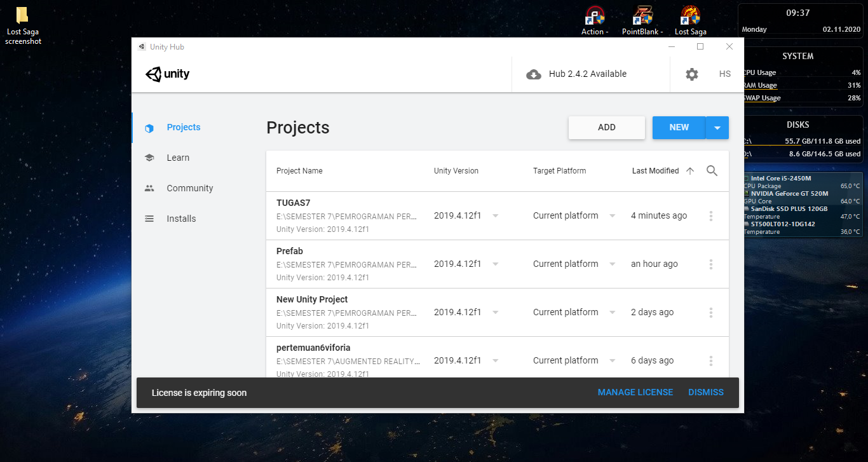Open the HS account menu
The width and height of the screenshot is (868, 462).
(725, 74)
